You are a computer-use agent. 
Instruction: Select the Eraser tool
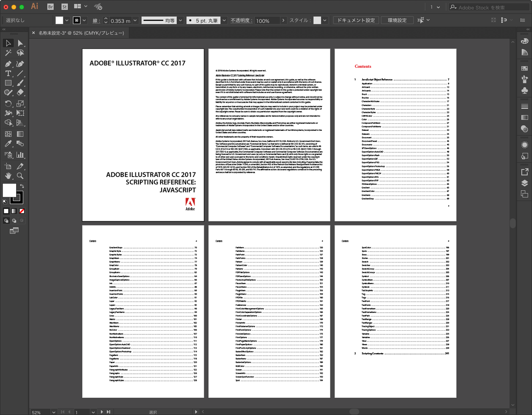[20, 92]
